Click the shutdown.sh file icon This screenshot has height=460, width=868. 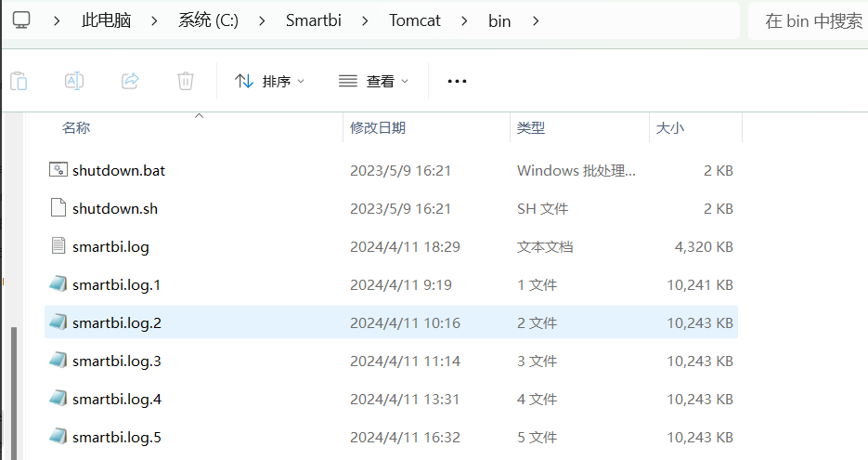coord(58,208)
